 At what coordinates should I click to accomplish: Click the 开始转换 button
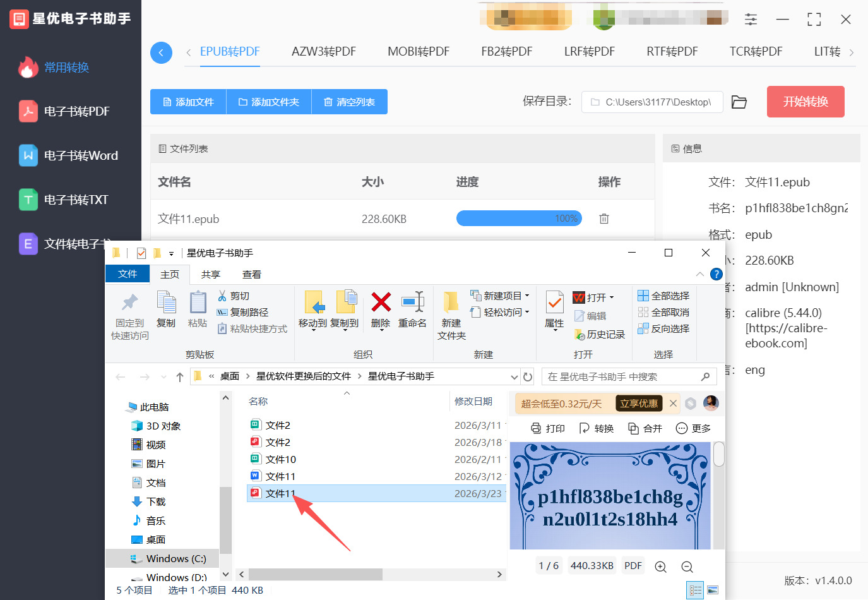pyautogui.click(x=806, y=102)
